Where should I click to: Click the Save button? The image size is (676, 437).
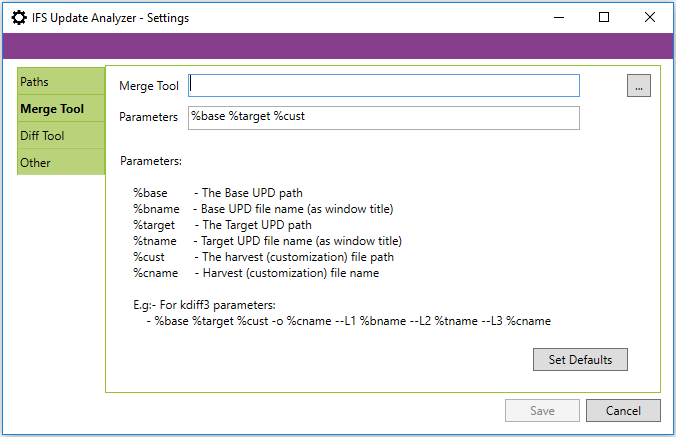(x=542, y=410)
